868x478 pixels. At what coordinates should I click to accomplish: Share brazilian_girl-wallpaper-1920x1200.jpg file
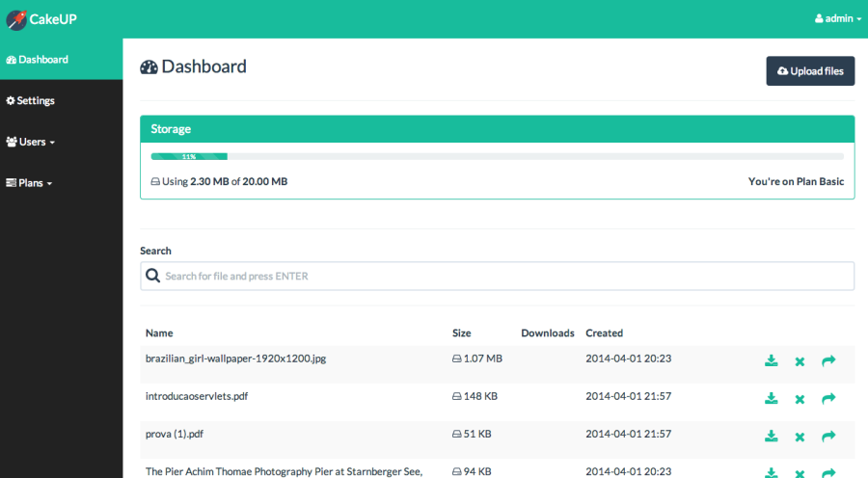click(828, 360)
